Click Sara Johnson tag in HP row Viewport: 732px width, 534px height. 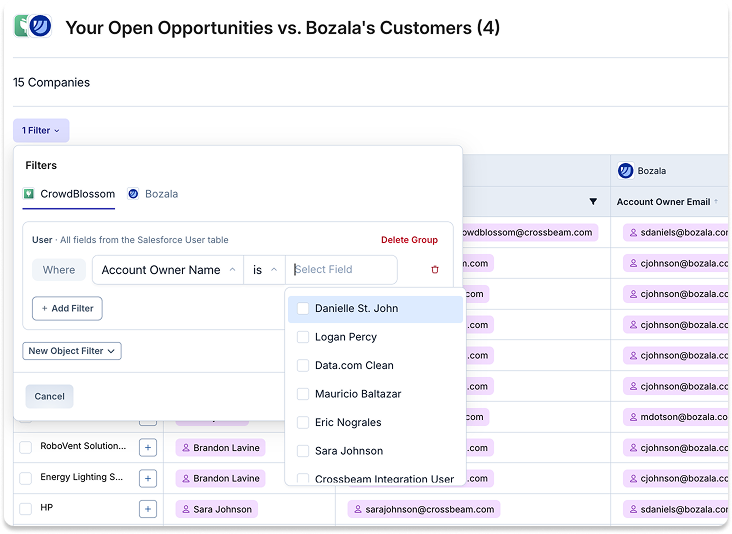[217, 509]
